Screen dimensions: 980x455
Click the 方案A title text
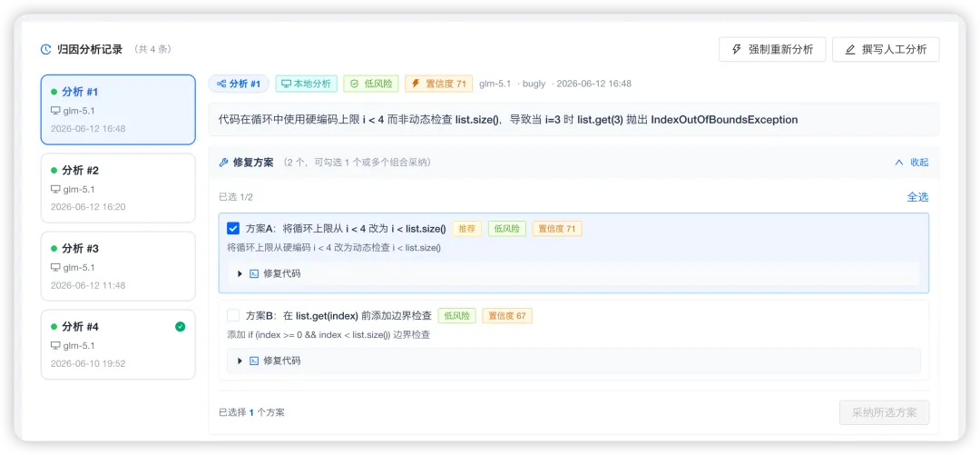(x=347, y=229)
